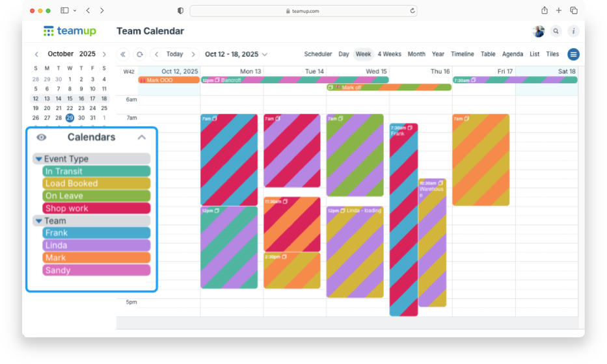Open the blue hamburger menu button
Screen dimensions: 607x364
[x=573, y=55]
